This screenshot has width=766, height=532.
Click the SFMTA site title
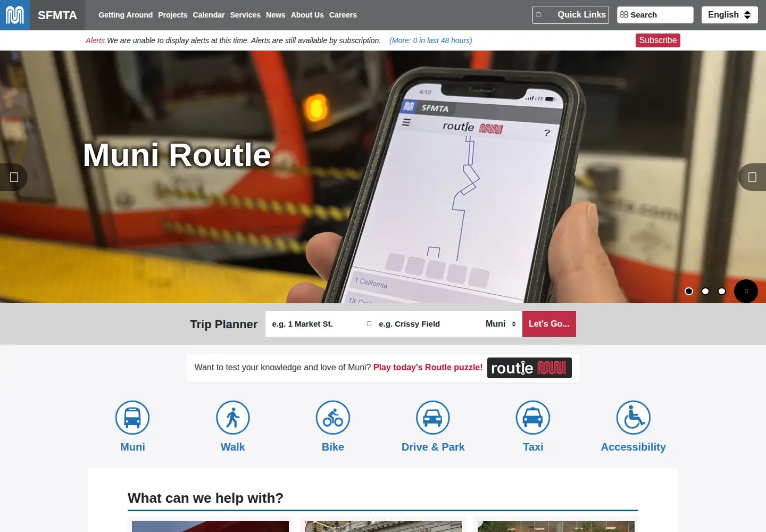click(57, 15)
